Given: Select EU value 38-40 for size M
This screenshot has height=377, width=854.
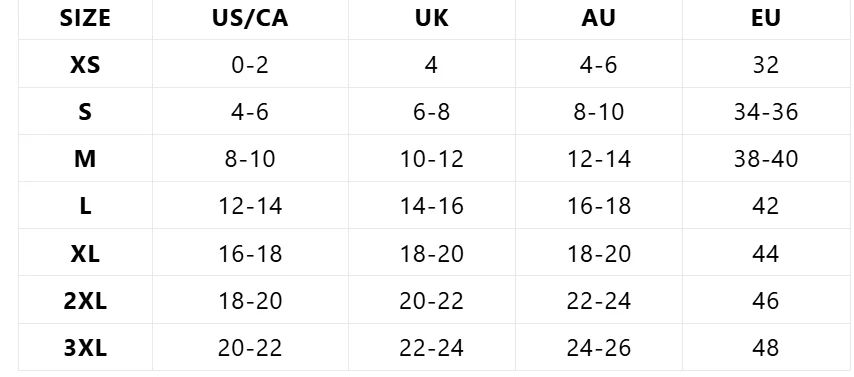Looking at the screenshot, I should (x=765, y=159).
